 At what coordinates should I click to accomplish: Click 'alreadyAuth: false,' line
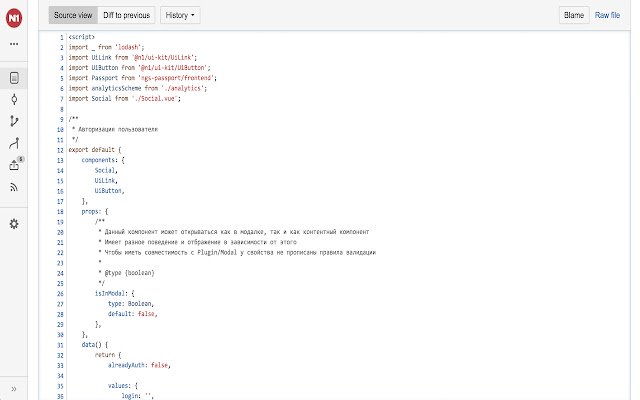[139, 365]
